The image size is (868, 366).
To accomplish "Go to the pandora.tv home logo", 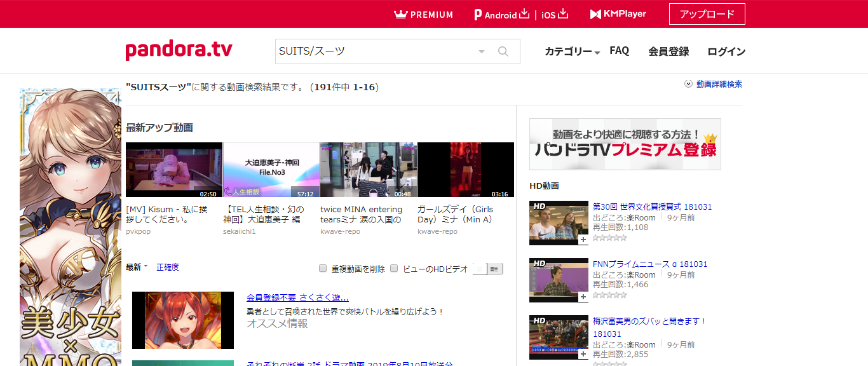I will click(x=179, y=50).
